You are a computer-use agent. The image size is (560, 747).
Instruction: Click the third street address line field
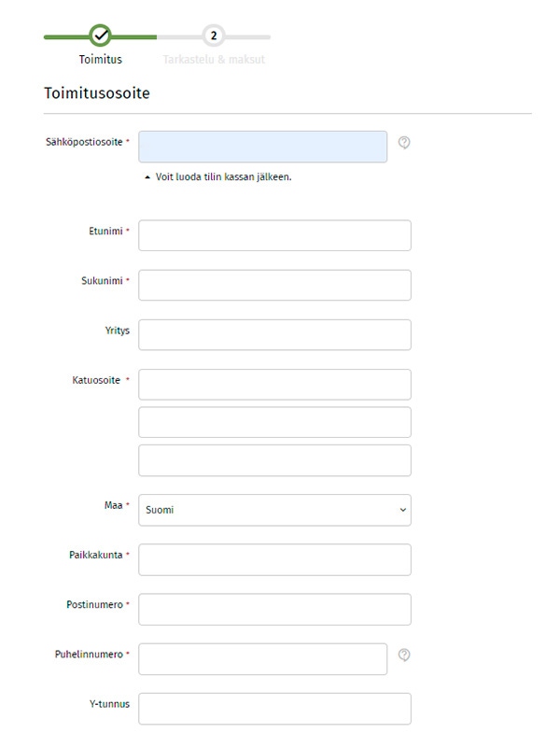coord(274,460)
